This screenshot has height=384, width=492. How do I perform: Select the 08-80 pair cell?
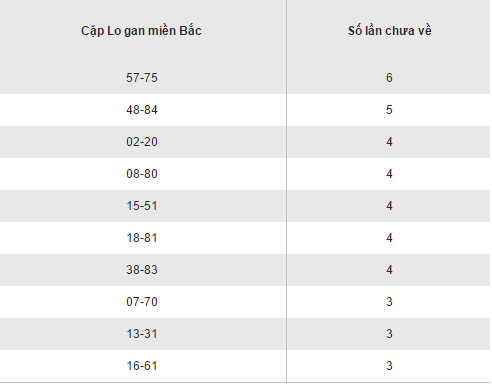[x=142, y=174]
